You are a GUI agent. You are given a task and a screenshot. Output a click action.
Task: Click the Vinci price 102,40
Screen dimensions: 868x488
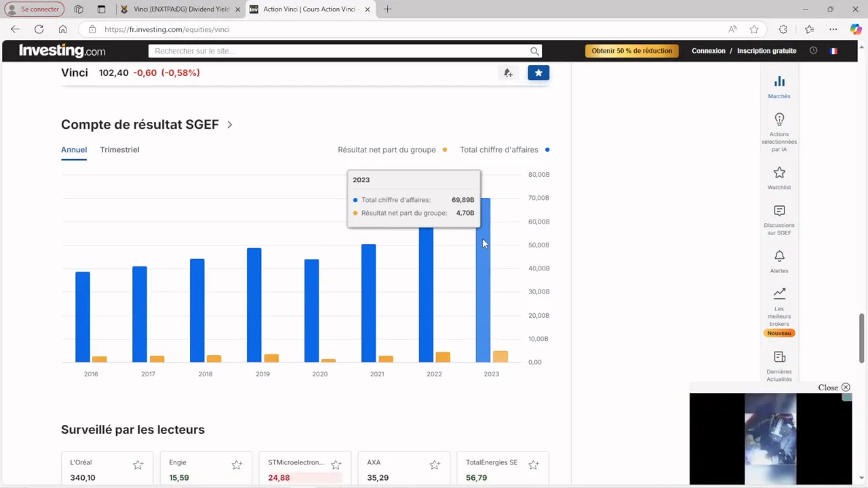coord(113,73)
